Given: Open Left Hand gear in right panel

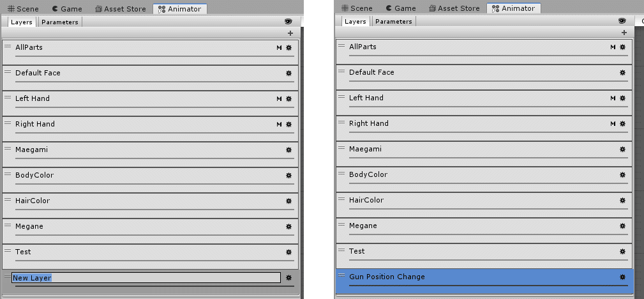Looking at the screenshot, I should tap(623, 98).
